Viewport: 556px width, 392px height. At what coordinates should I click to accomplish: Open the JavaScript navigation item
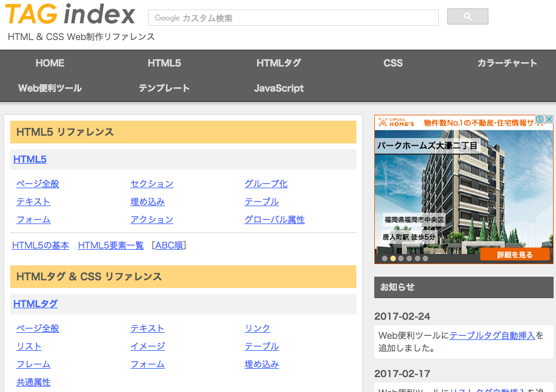tap(279, 88)
